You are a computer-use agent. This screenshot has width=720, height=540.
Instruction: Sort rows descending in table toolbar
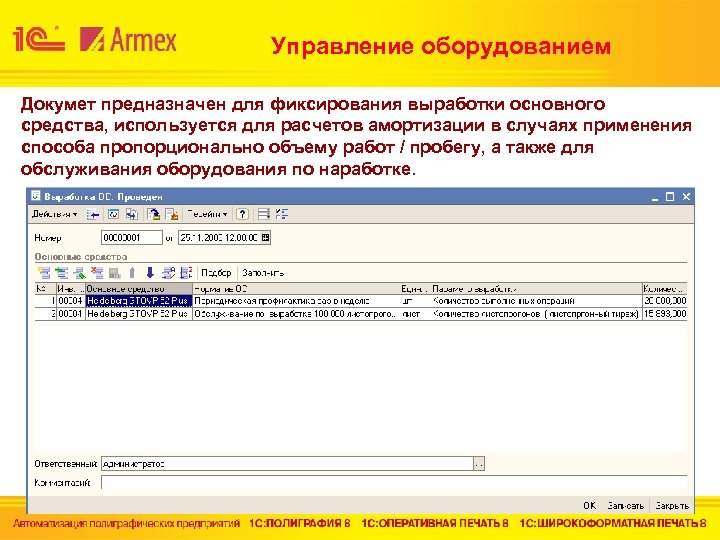[x=186, y=273]
